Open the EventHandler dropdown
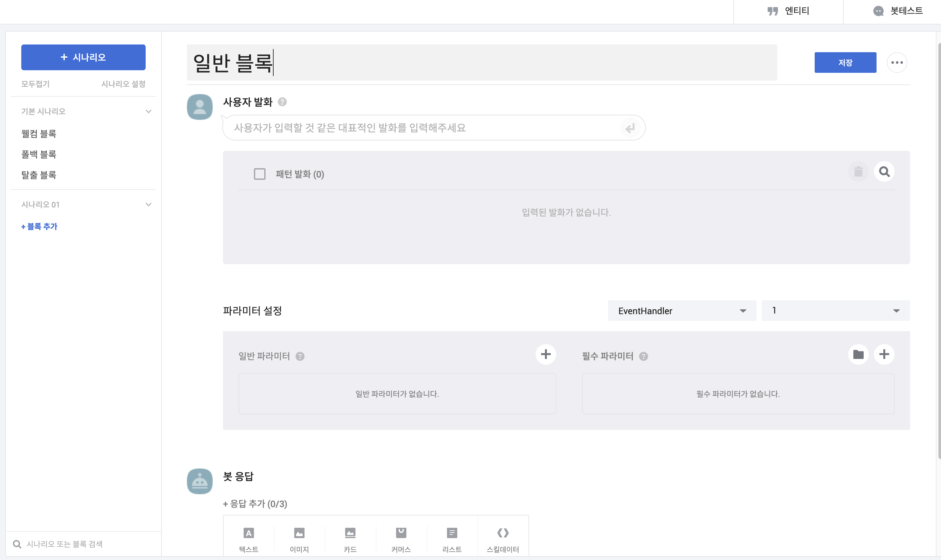Image resolution: width=941 pixels, height=560 pixels. click(682, 311)
